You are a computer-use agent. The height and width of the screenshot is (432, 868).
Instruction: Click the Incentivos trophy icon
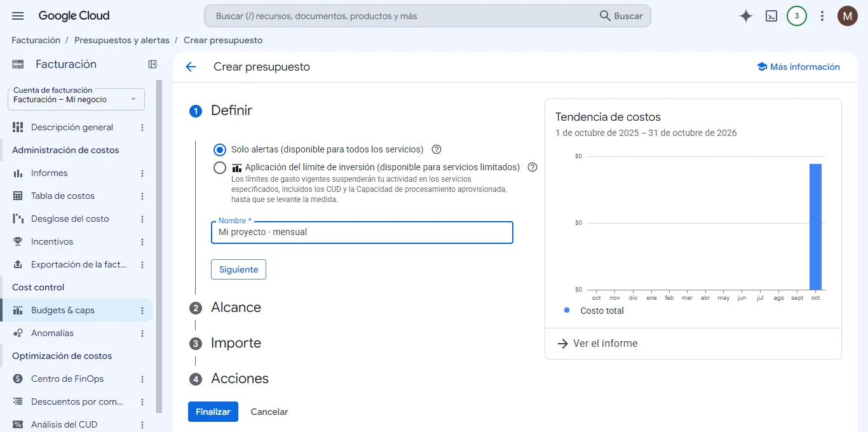click(18, 241)
